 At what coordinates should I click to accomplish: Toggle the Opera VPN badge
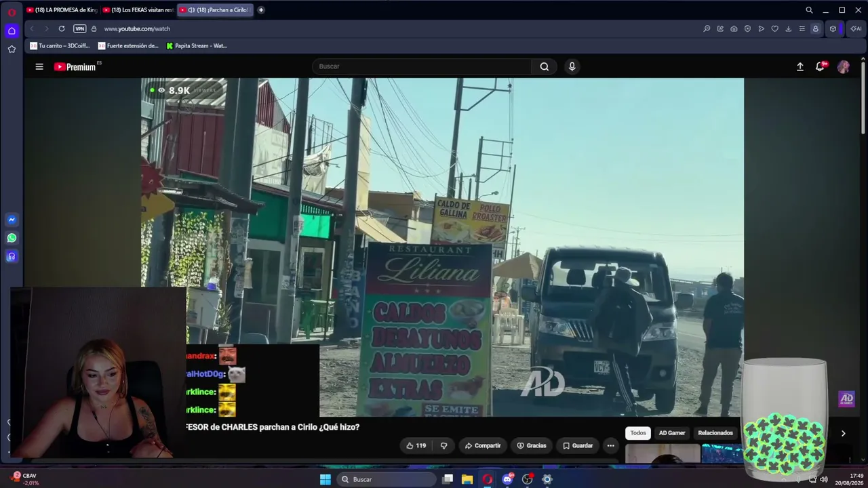pyautogui.click(x=79, y=28)
